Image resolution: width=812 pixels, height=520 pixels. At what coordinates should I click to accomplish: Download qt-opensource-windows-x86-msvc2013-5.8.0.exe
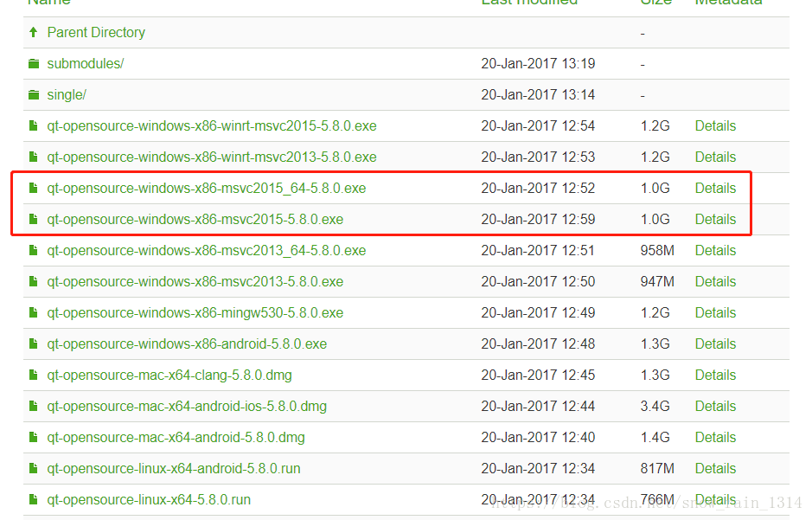pos(195,282)
